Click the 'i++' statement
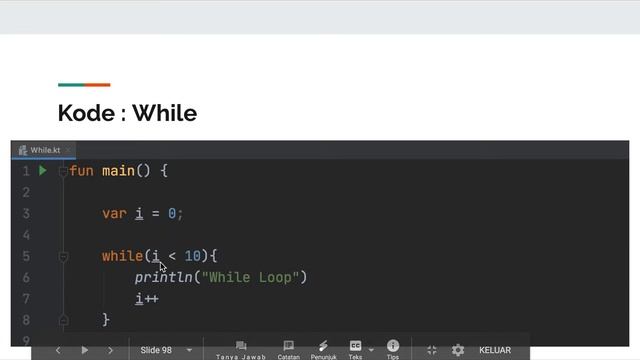The image size is (640, 360). (x=147, y=299)
